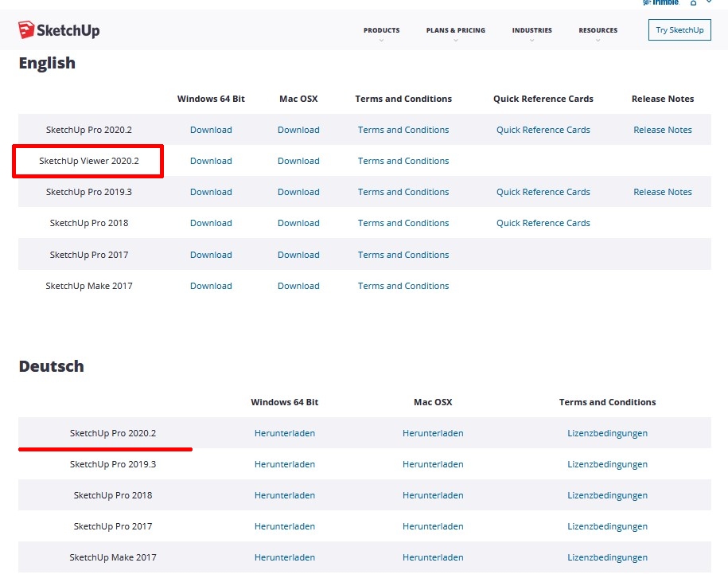Expand the Products menu dropdown
This screenshot has width=728, height=586.
click(x=381, y=31)
